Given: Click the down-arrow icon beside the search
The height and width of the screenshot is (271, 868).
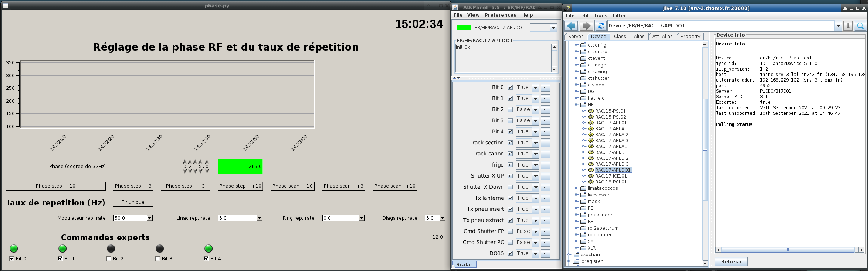Looking at the screenshot, I should [848, 26].
